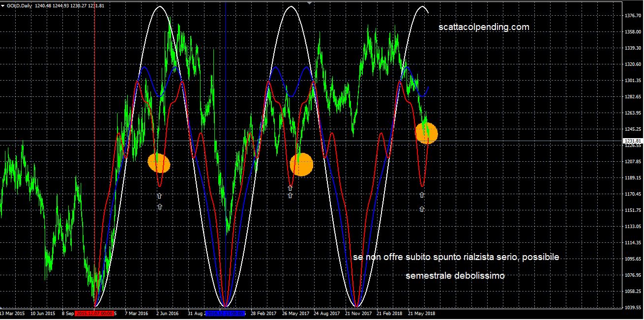
Task: Click the 1376.70 level on the price scale
Action: [632, 16]
